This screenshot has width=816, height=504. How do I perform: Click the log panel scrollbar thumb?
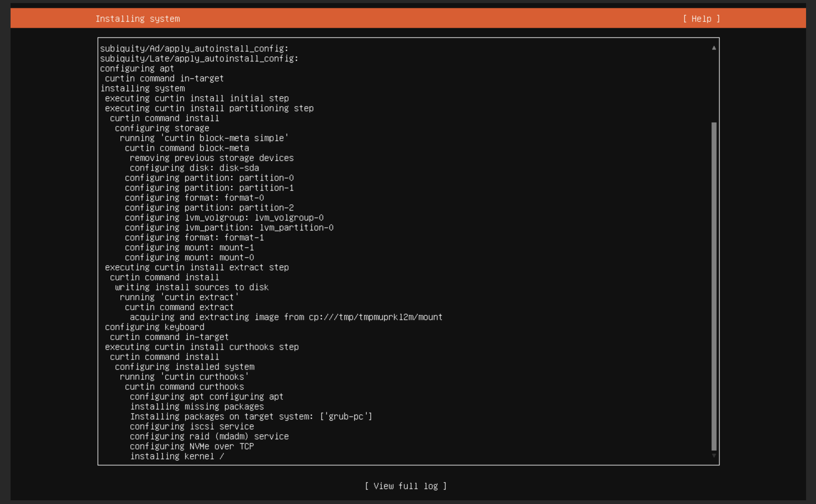[x=714, y=286]
